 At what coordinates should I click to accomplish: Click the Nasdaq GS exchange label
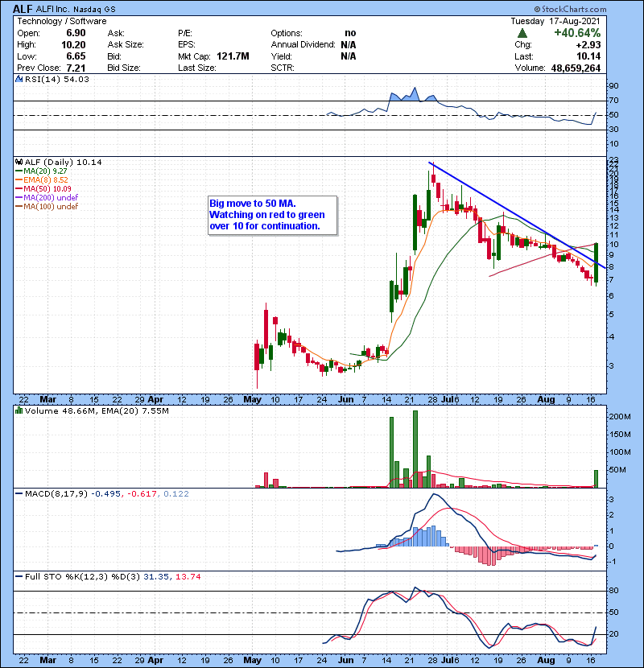pos(94,10)
